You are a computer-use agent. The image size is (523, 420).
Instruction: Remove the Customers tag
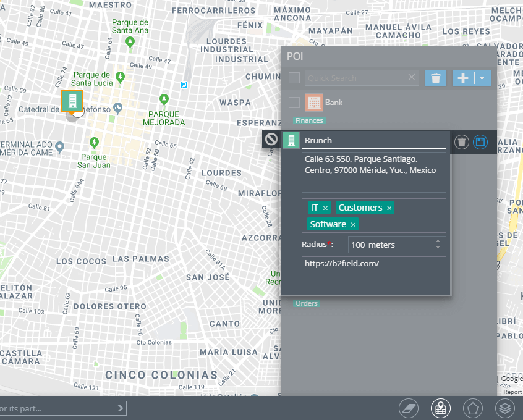pos(389,208)
